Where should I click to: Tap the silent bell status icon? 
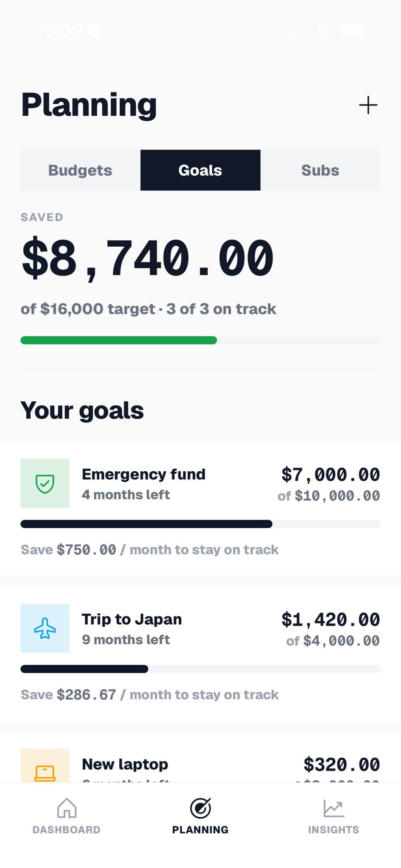[x=93, y=30]
